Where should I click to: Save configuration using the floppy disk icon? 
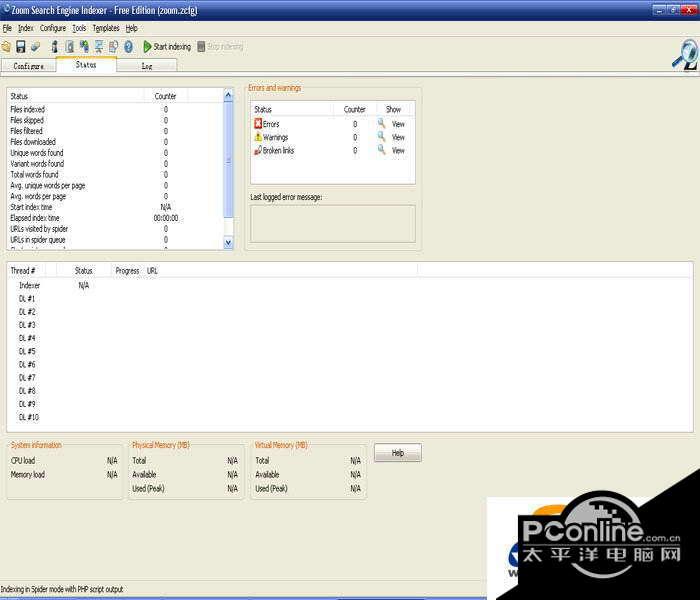pyautogui.click(x=21, y=46)
